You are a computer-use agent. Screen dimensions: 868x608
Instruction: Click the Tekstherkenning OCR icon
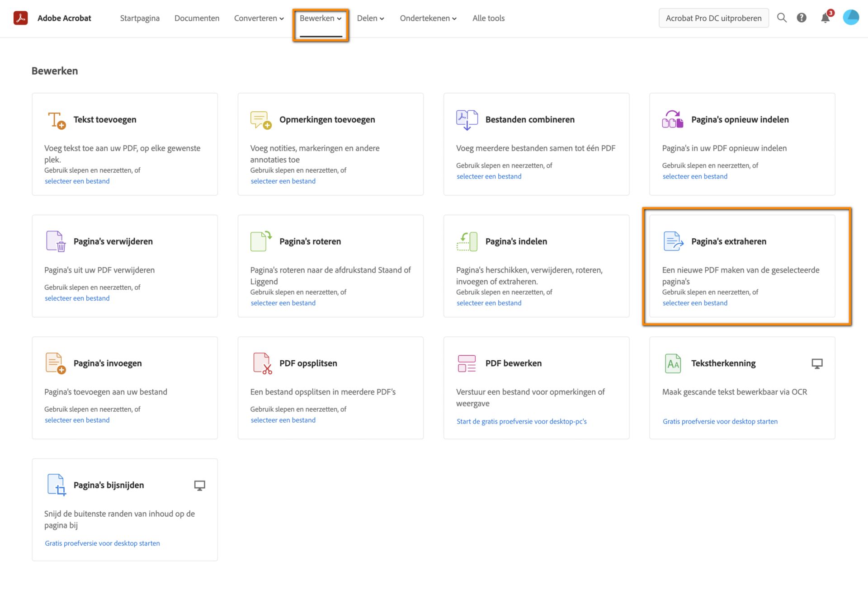pos(673,363)
